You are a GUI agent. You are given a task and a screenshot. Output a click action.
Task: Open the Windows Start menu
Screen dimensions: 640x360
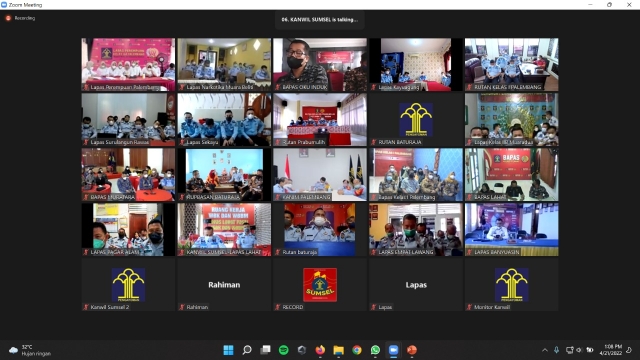pos(229,350)
